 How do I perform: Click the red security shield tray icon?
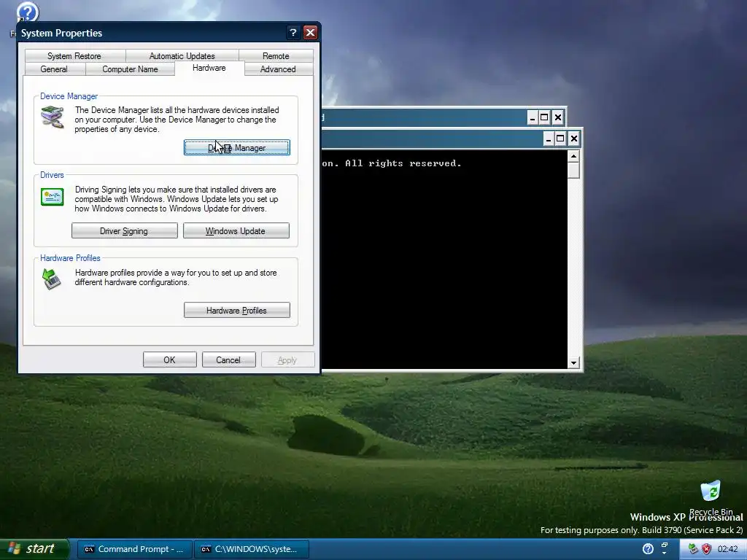[706, 549]
